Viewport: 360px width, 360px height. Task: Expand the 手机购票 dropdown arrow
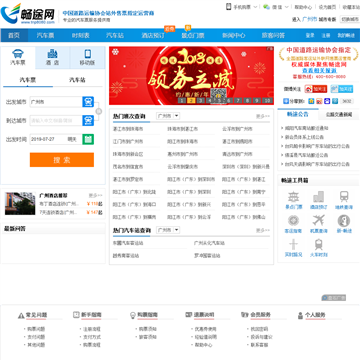click(255, 7)
